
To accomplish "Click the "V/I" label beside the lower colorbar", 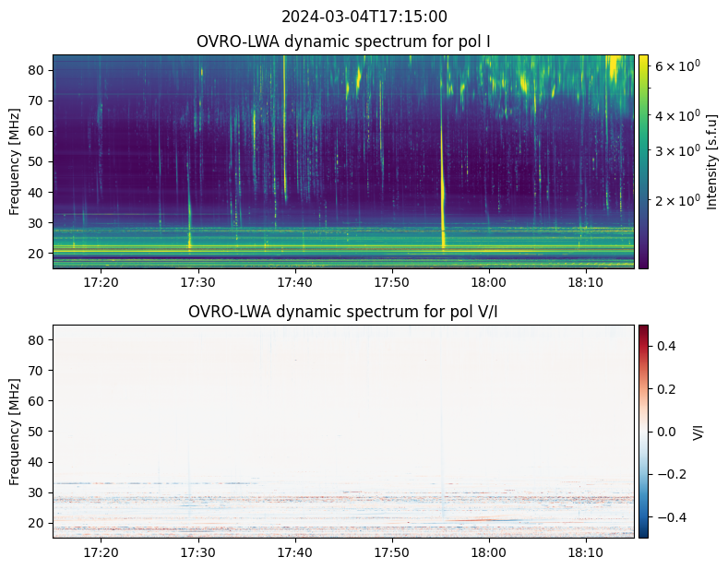I will tap(698, 431).
